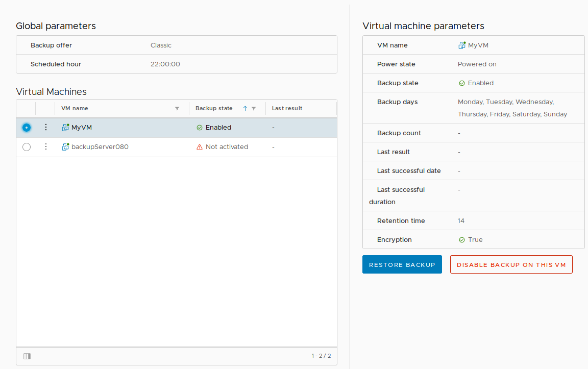
Task: Click the VM icon next to MyVM in parameters panel
Action: [461, 45]
